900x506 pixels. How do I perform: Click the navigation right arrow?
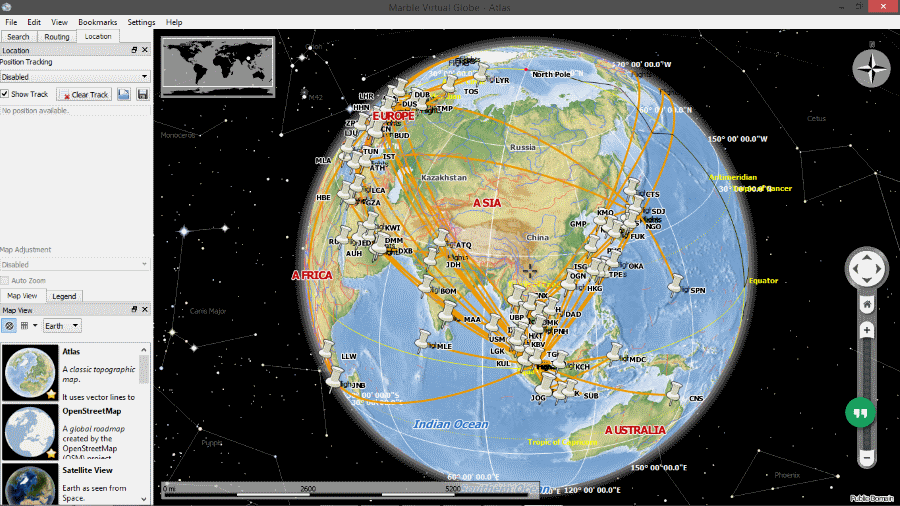(878, 268)
